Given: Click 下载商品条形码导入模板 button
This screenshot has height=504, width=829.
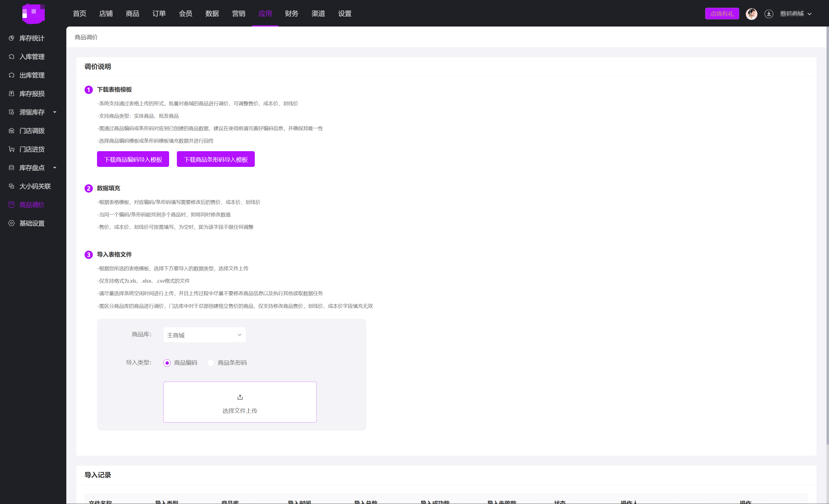Looking at the screenshot, I should click(x=216, y=159).
